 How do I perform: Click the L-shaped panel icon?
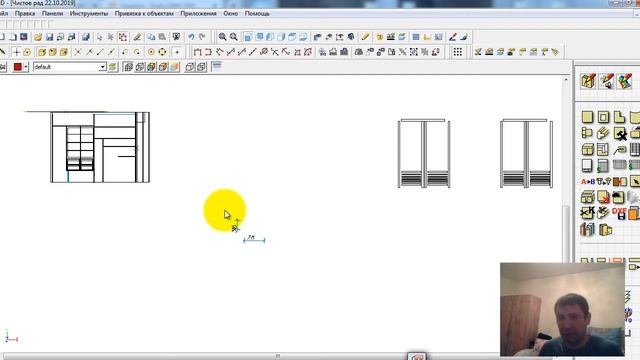[x=619, y=117]
